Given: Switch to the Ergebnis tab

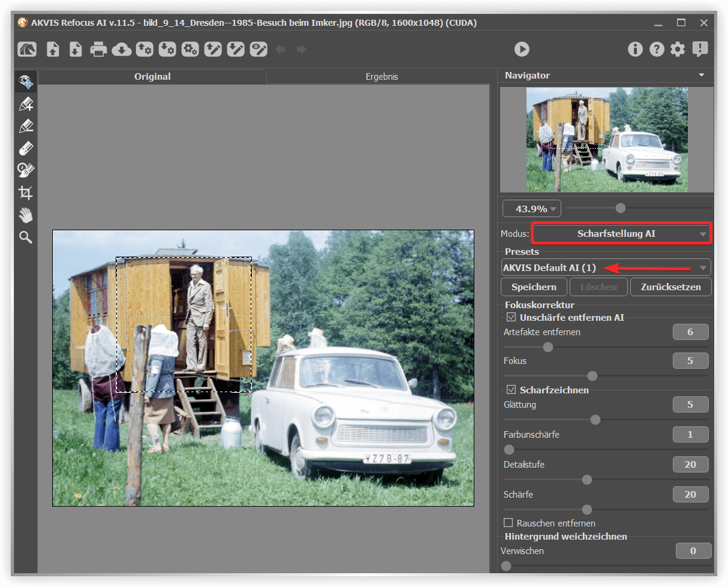Looking at the screenshot, I should pyautogui.click(x=381, y=77).
